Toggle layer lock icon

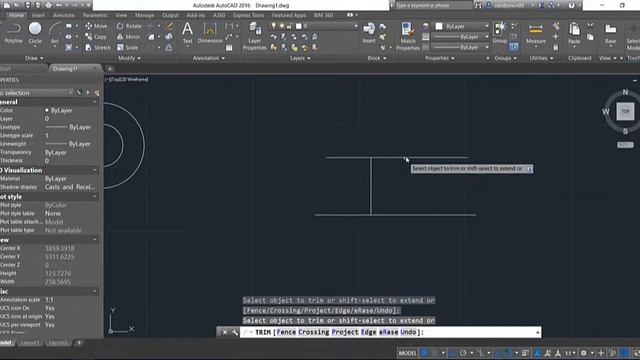(289, 26)
